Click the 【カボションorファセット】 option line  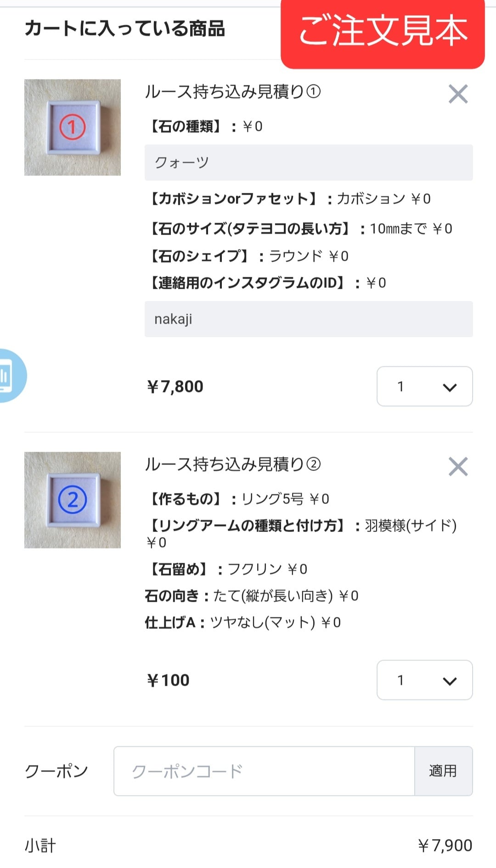tap(289, 199)
